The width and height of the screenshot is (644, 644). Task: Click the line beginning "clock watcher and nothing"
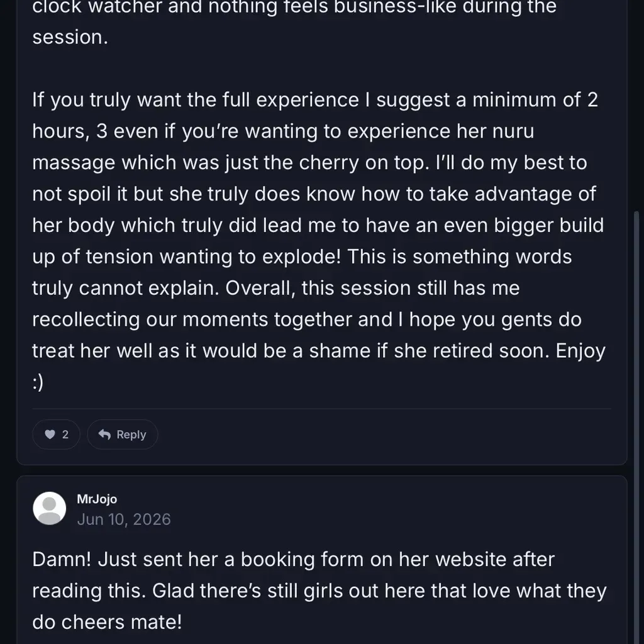tap(294, 7)
